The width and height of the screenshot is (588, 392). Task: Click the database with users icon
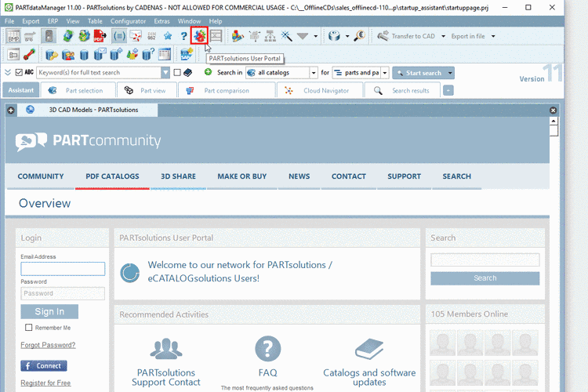[68, 55]
